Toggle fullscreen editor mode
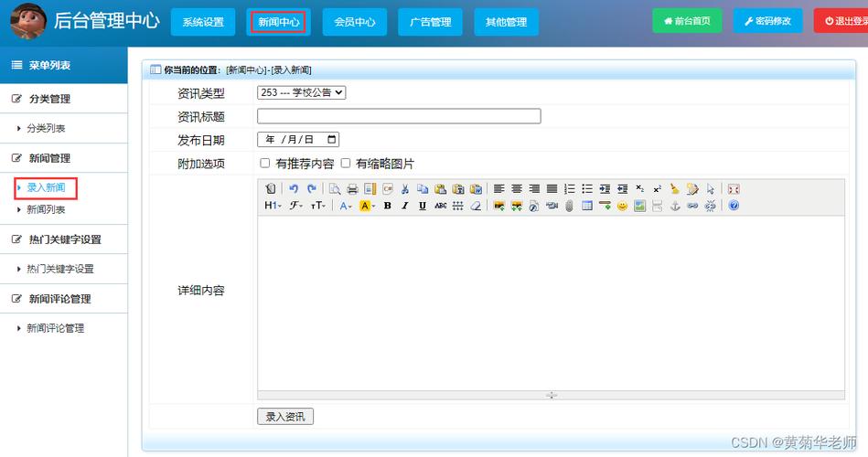 tap(734, 188)
